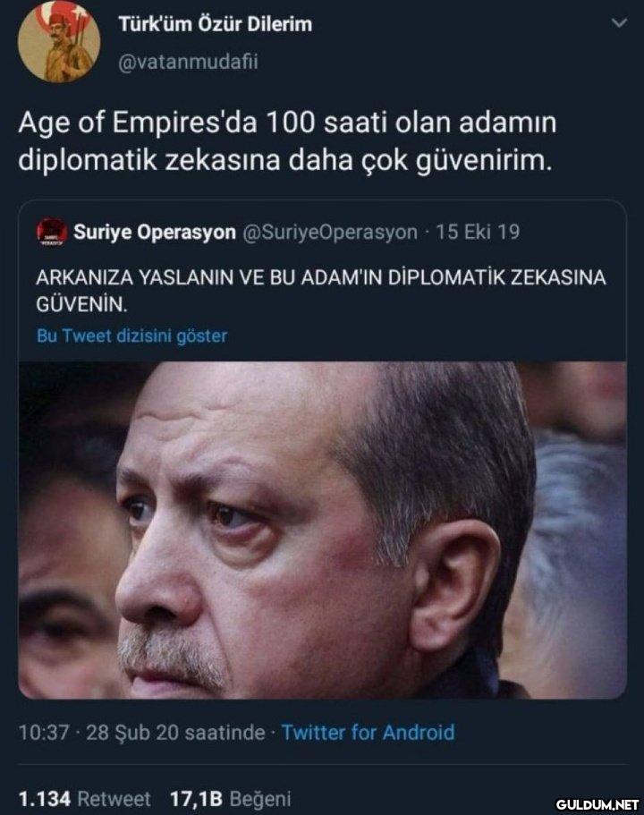
Task: Click the @SuriyeOperasyon handle
Action: [330, 233]
